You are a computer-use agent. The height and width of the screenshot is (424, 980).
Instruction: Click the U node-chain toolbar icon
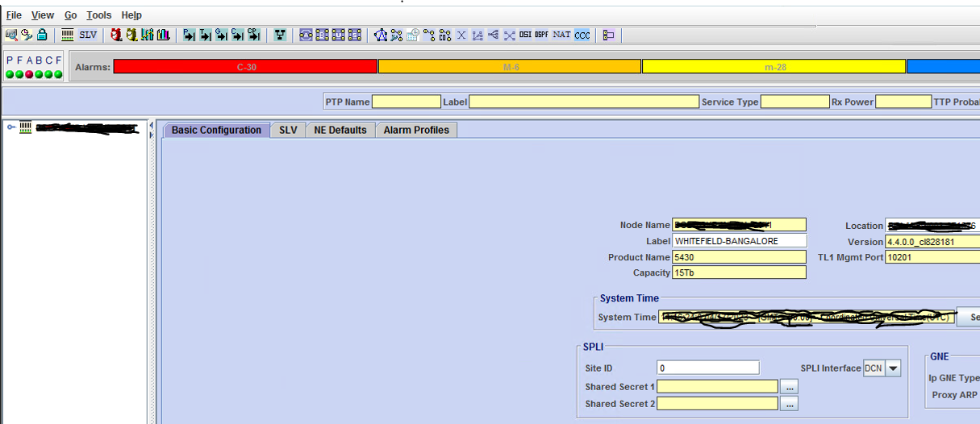pos(339,35)
